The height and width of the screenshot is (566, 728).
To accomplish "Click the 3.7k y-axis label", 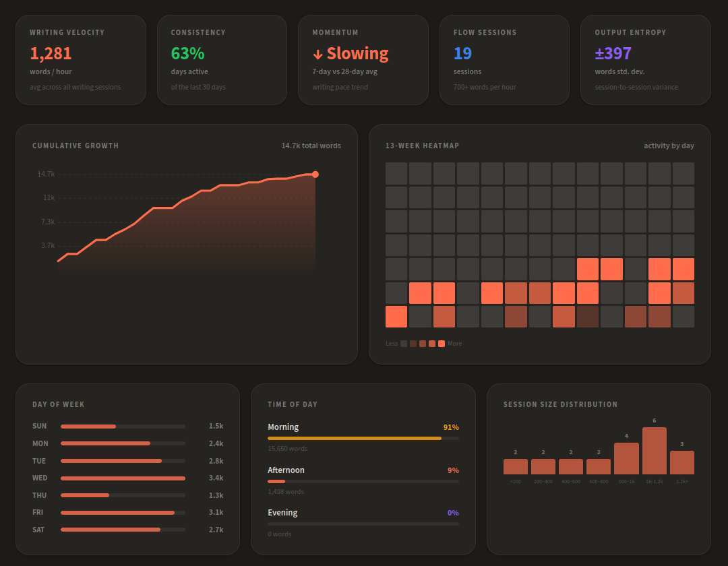I will point(48,245).
